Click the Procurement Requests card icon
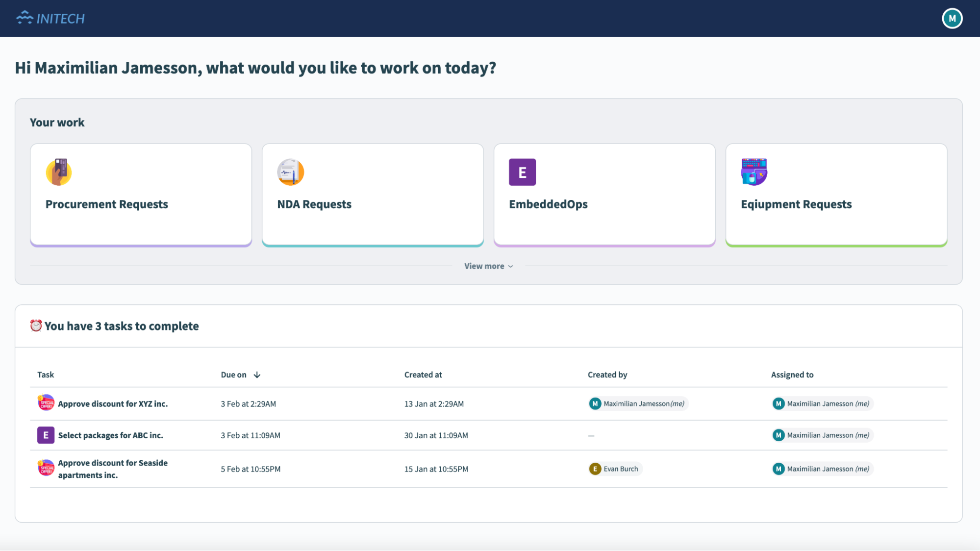The image size is (980, 551). tap(59, 172)
